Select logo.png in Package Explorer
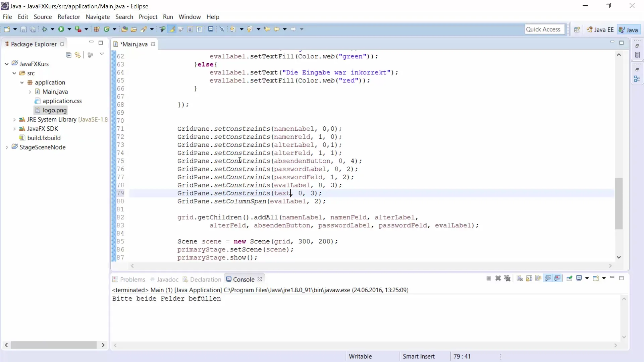This screenshot has height=362, width=644. (51, 110)
